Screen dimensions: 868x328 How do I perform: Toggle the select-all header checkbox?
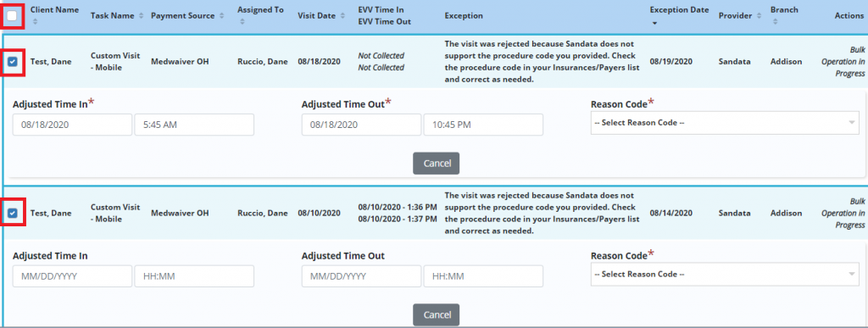[x=13, y=15]
